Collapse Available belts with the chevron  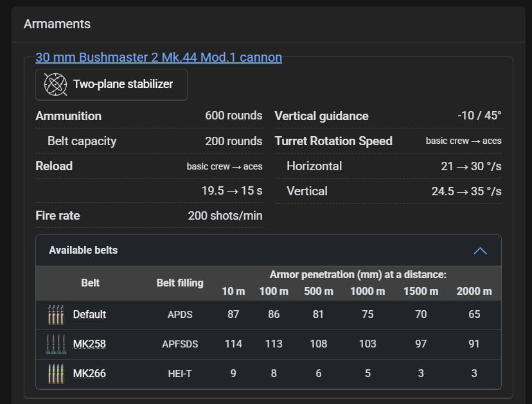click(480, 250)
